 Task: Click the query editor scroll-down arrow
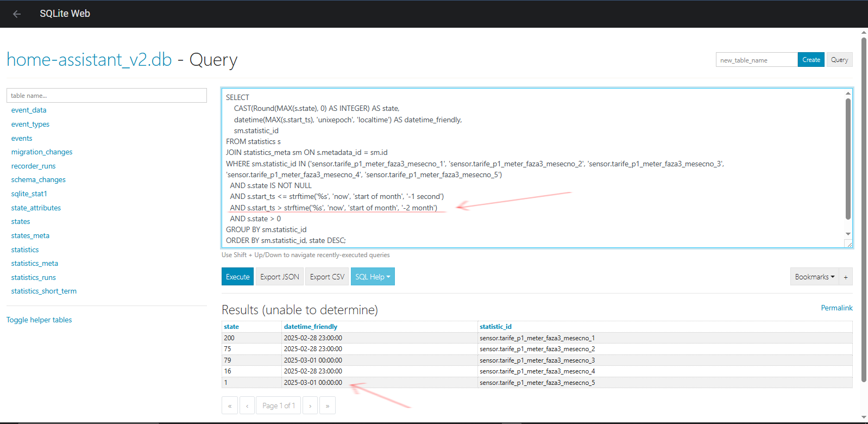pos(848,234)
